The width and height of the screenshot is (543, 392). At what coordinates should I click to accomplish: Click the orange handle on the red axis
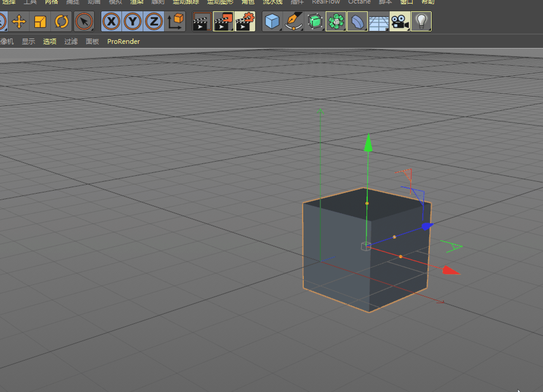[x=401, y=257]
